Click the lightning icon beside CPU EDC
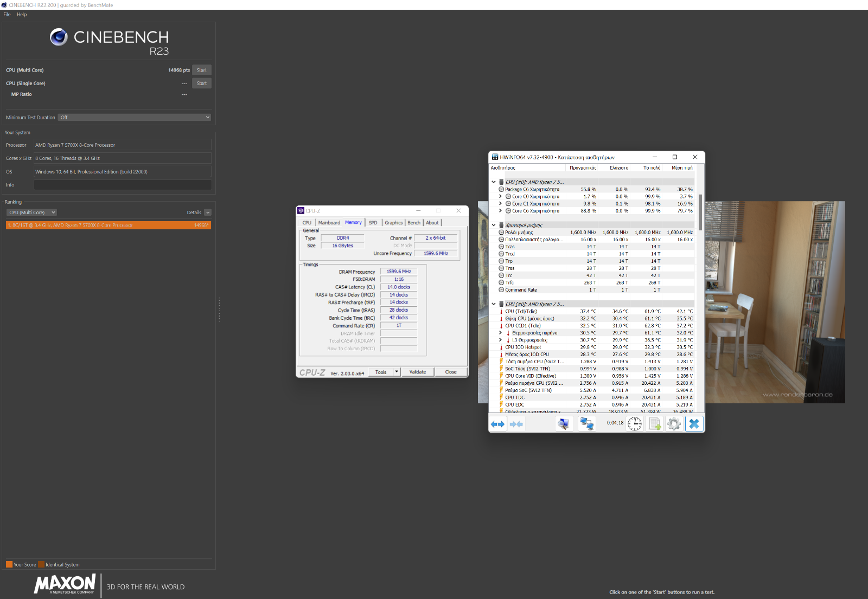This screenshot has width=868, height=599. click(x=501, y=405)
